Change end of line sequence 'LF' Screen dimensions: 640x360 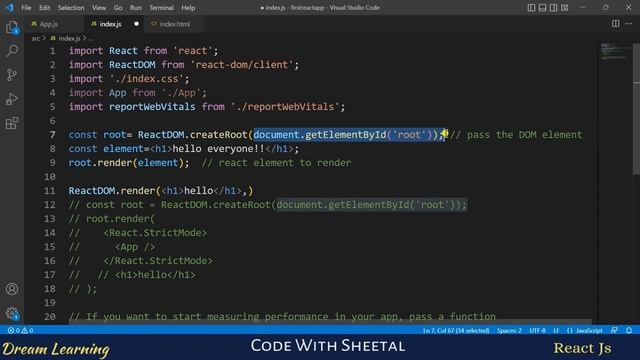pos(556,330)
